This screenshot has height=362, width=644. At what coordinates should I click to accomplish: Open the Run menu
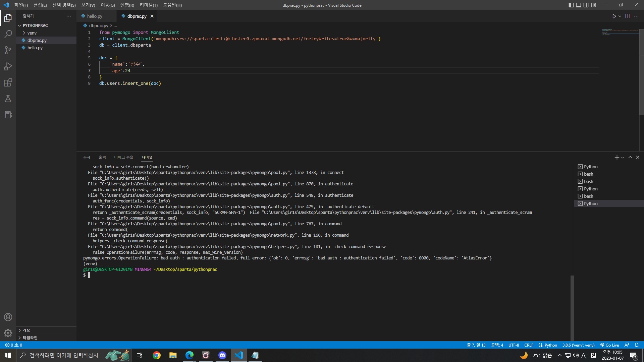(127, 5)
